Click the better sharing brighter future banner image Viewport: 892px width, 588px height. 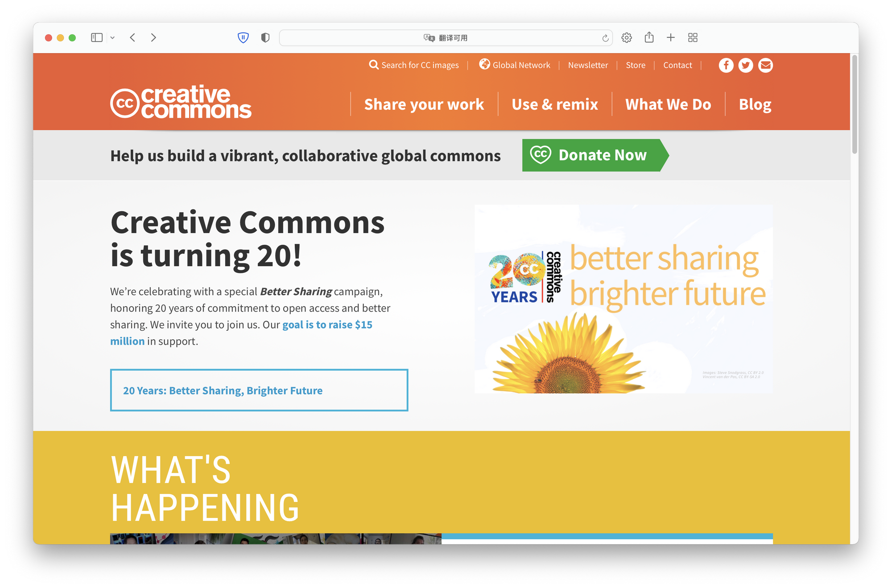coord(624,299)
